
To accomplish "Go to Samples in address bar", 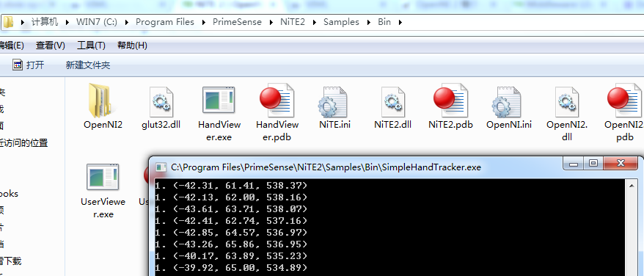I will pyautogui.click(x=341, y=22).
